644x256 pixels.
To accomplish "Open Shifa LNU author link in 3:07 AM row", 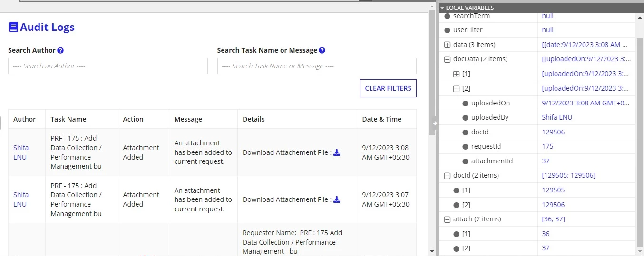I will (x=21, y=199).
